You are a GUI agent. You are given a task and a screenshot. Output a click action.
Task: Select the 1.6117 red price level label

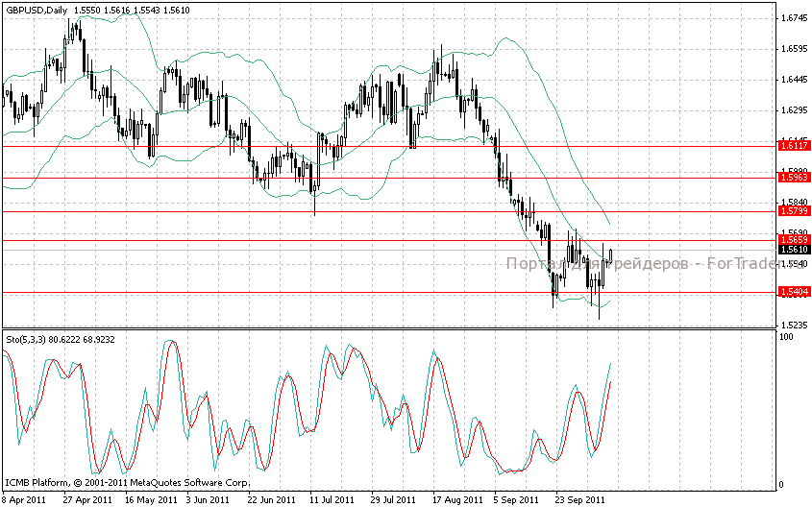[794, 146]
